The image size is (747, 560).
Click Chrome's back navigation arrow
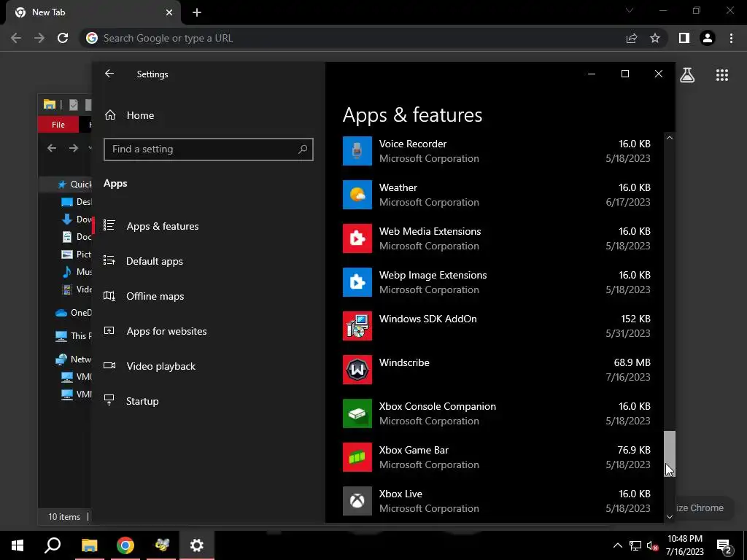click(x=16, y=38)
